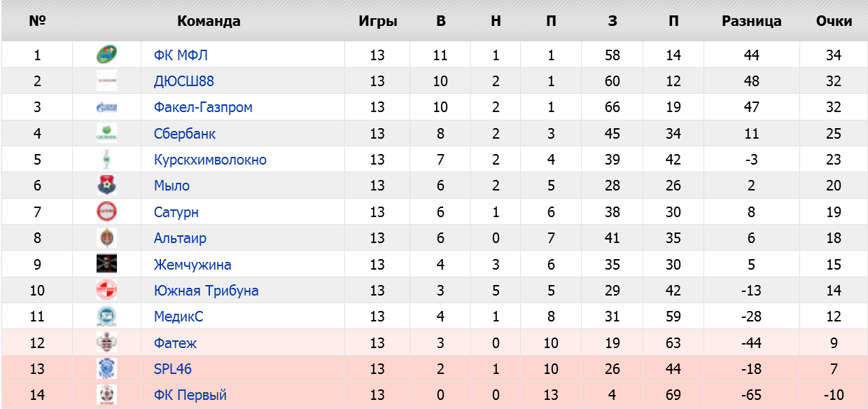Click the Жемчужина black team logo
This screenshot has height=409, width=868.
click(106, 264)
